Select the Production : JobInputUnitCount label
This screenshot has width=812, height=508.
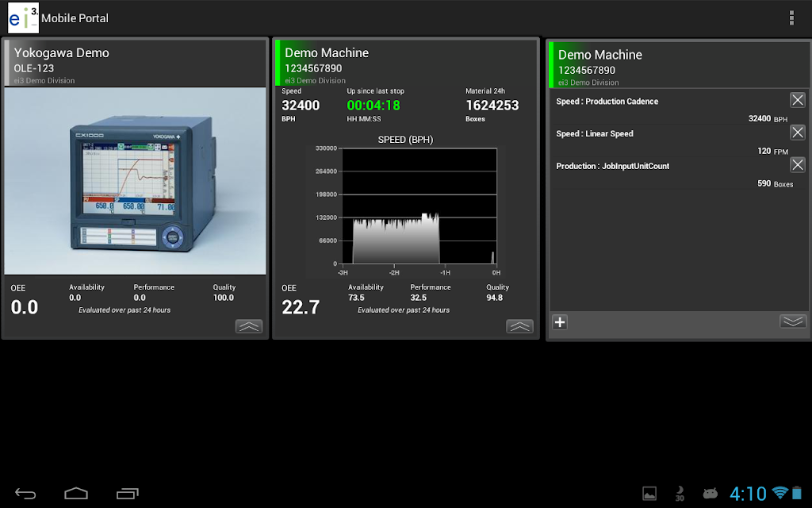click(x=613, y=167)
